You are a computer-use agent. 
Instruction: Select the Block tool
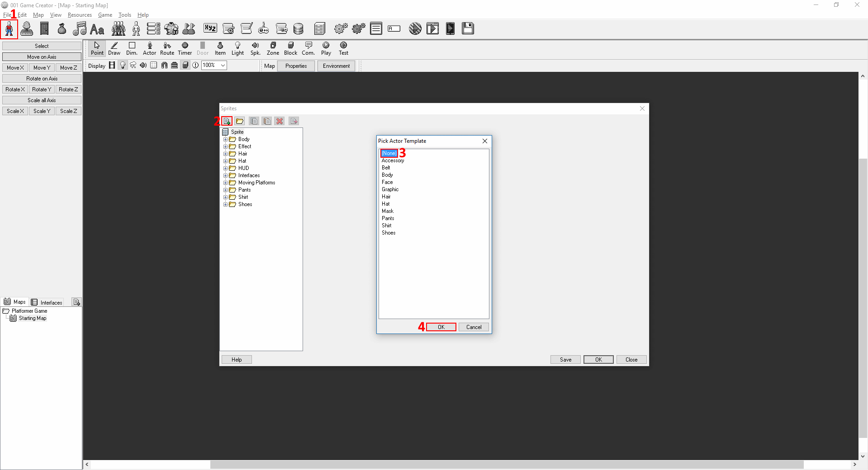coord(291,48)
